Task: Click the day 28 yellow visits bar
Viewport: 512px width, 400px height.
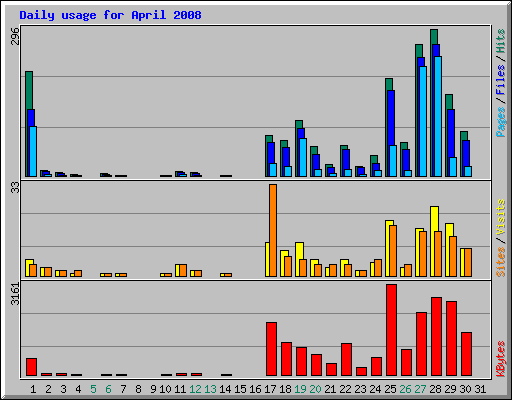Action: (x=434, y=219)
